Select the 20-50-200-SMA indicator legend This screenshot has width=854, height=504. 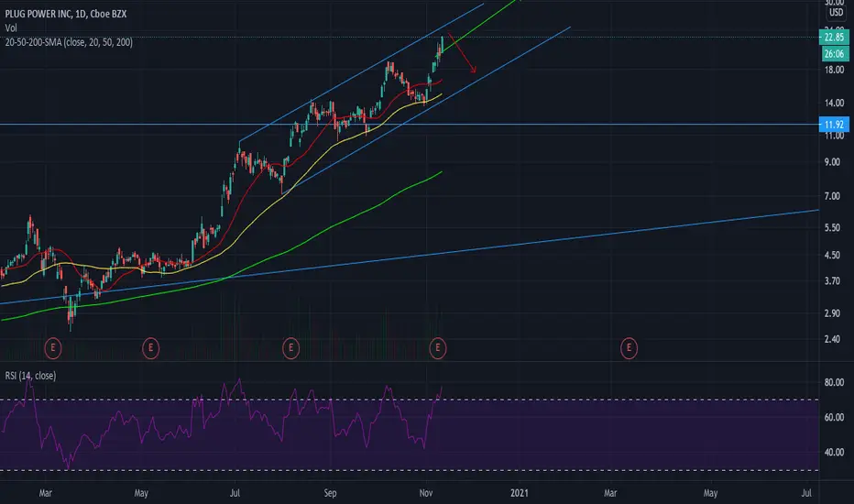(x=69, y=42)
